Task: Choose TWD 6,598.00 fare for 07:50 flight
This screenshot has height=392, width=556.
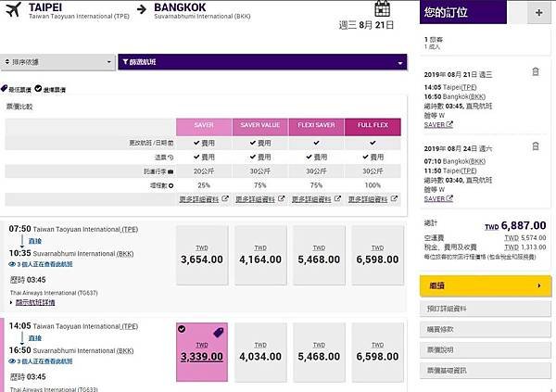Action: pyautogui.click(x=378, y=255)
